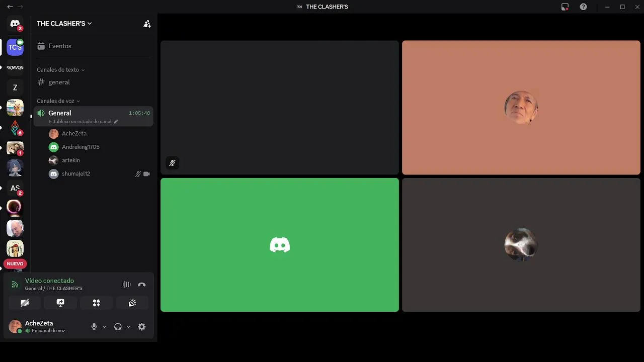
Task: Open the inbox icon in title bar
Action: coord(565,7)
